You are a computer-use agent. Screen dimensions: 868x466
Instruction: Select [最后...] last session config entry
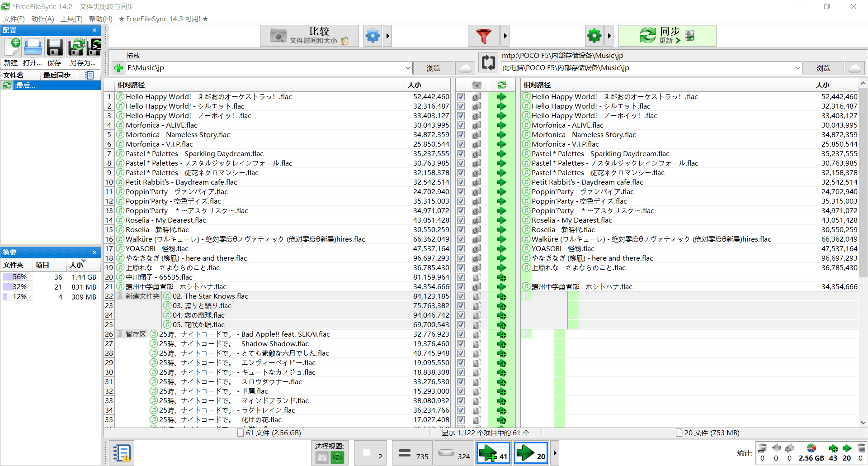click(51, 85)
